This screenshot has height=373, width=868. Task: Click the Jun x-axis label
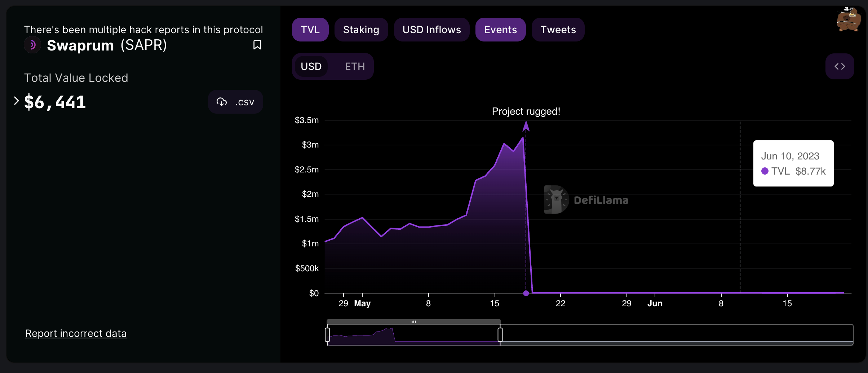(x=655, y=303)
